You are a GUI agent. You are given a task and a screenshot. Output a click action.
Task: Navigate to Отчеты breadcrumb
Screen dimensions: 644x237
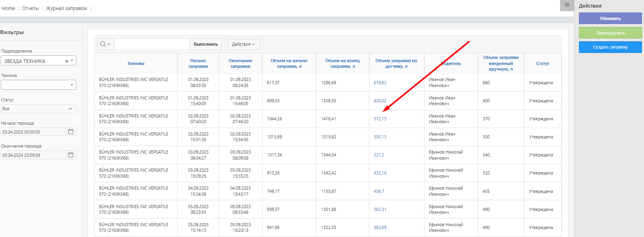(31, 8)
